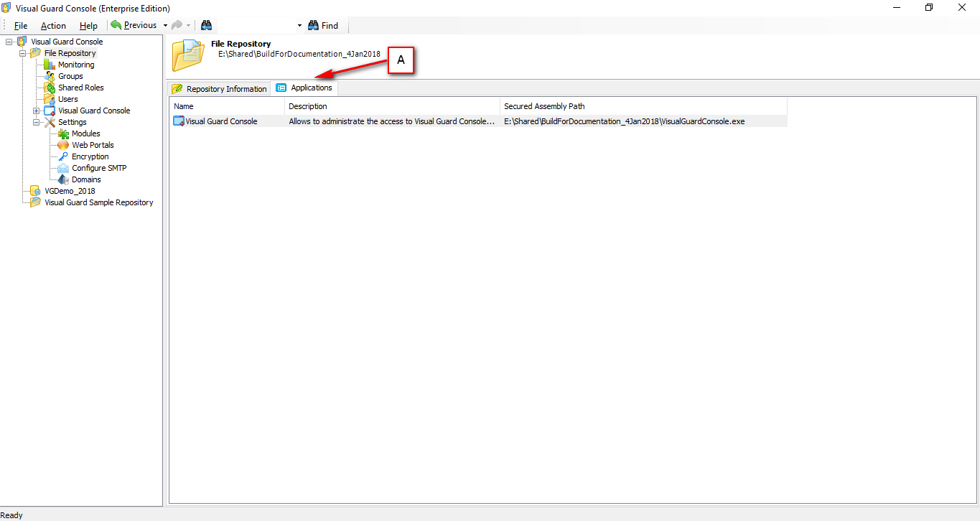Click the Configure SMTP envelope icon
The width and height of the screenshot is (980, 521).
[63, 168]
